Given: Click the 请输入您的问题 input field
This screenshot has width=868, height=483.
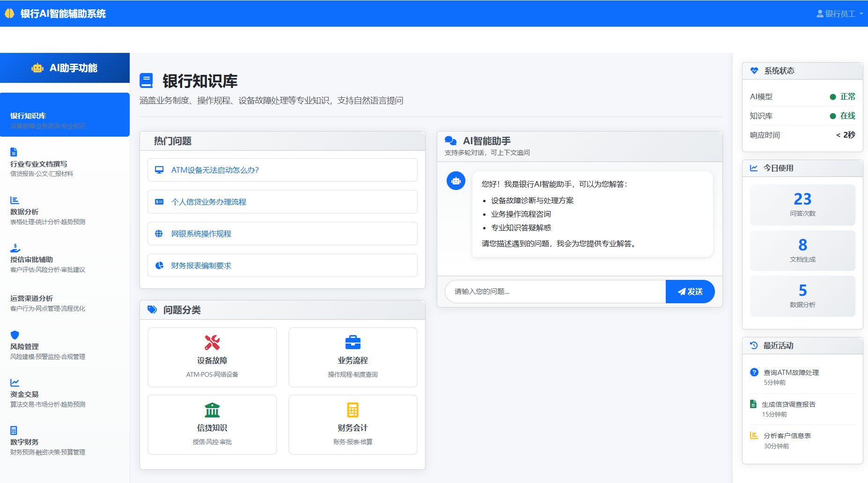Looking at the screenshot, I should point(555,292).
